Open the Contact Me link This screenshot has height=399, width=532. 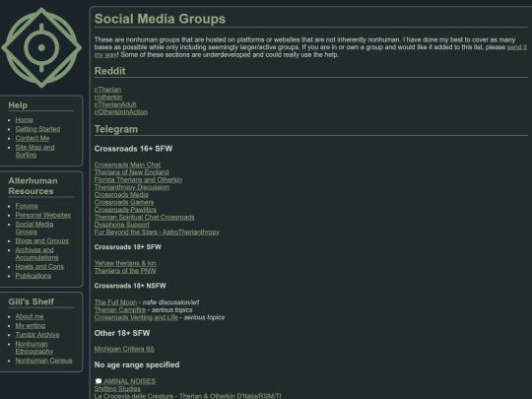pos(33,138)
